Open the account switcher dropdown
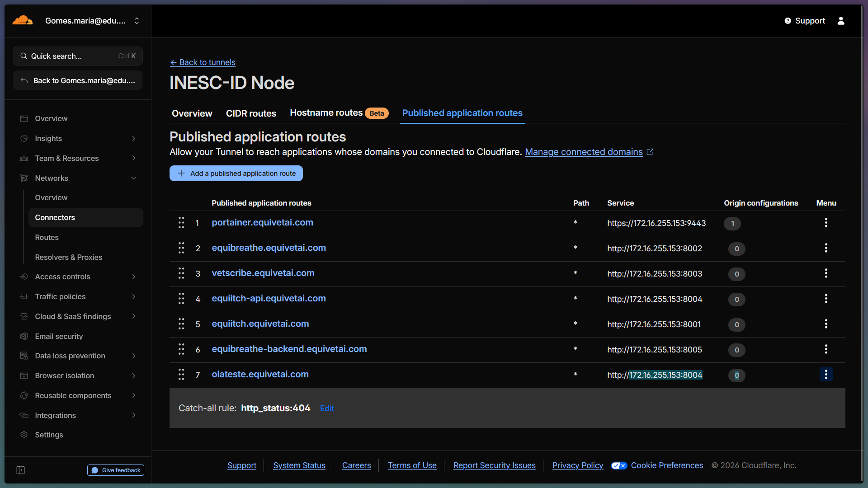Viewport: 868px width, 488px height. [x=137, y=21]
